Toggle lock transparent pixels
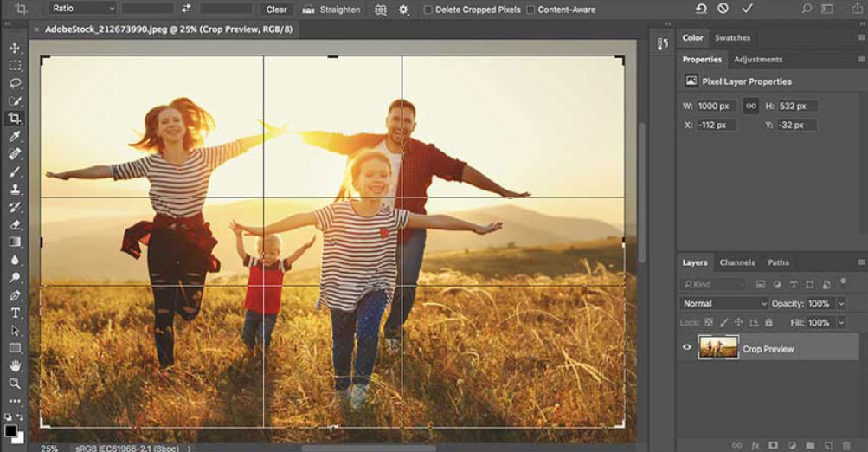 (x=709, y=322)
